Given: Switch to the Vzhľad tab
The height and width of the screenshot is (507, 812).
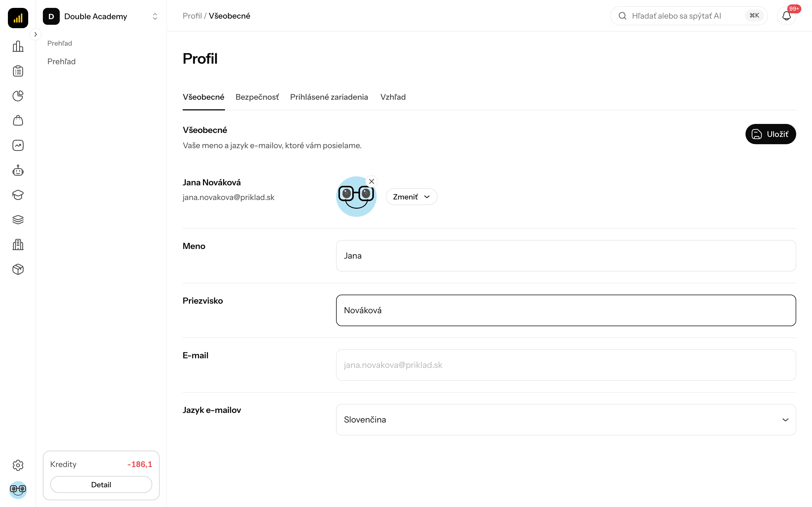Looking at the screenshot, I should coord(393,97).
